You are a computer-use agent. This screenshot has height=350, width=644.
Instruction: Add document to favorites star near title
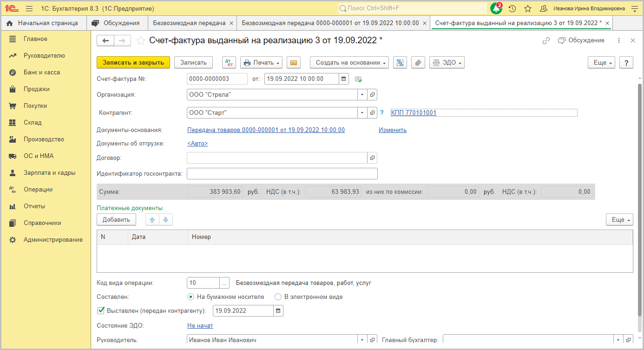(140, 41)
